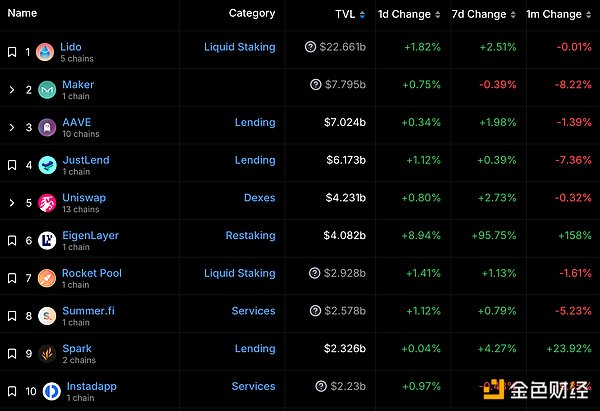Screen dimensions: 600x411
Task: Expand the Maker row chevron
Action: tap(12, 90)
